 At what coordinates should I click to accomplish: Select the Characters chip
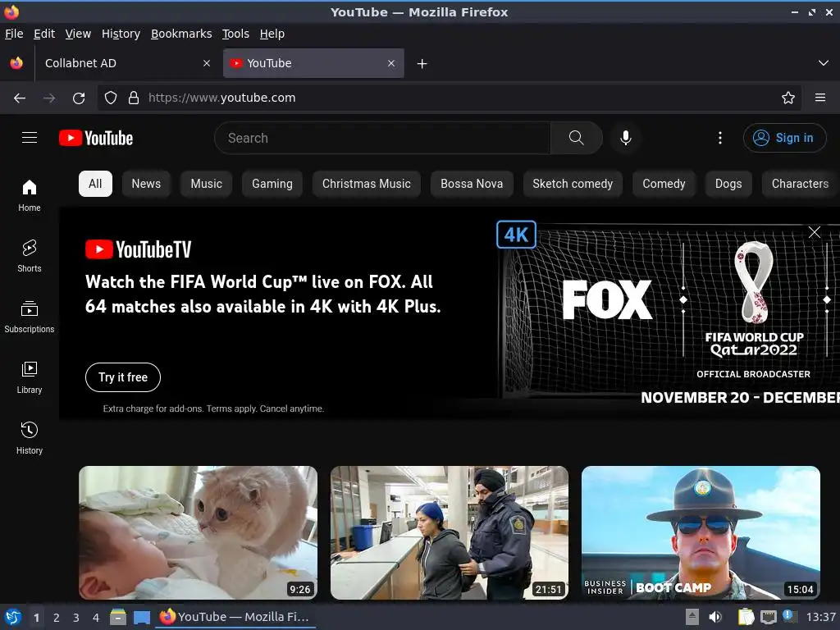coord(801,184)
